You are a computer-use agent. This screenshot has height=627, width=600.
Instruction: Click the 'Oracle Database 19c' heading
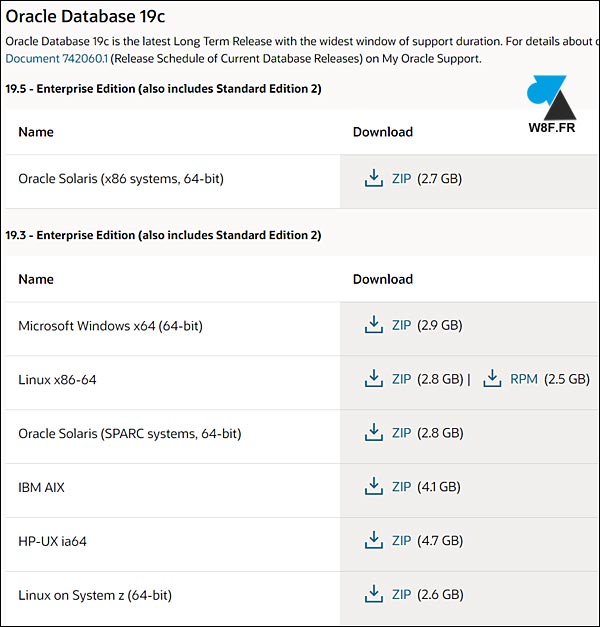tap(85, 16)
